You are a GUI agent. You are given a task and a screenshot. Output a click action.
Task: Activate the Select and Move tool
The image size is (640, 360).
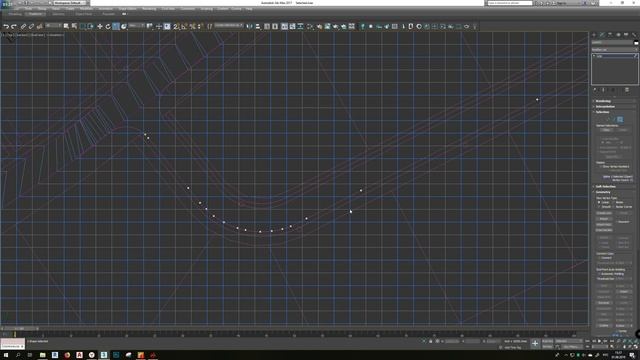point(100,26)
